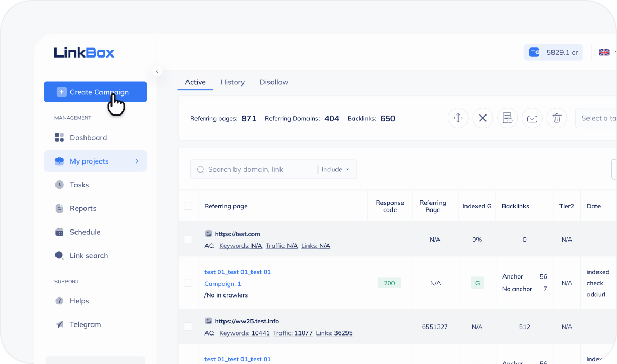
Task: Click the scheduled report toolbar icon
Action: [x=508, y=118]
